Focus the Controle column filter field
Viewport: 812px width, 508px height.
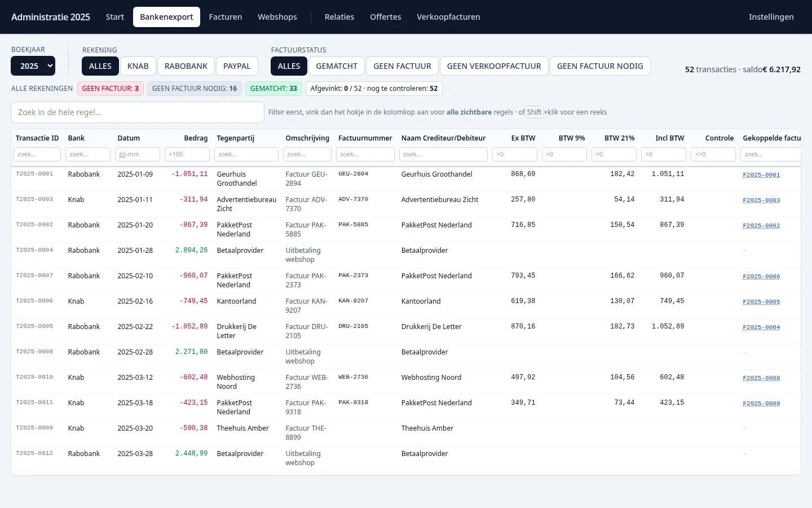[x=713, y=154]
